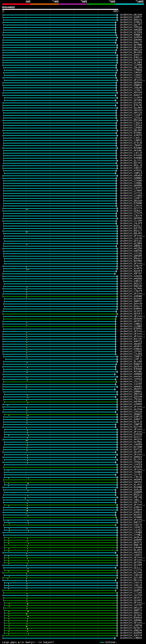Select label UniRef100_B4SSL2
This screenshot has width=146, height=644.
tap(131, 226)
